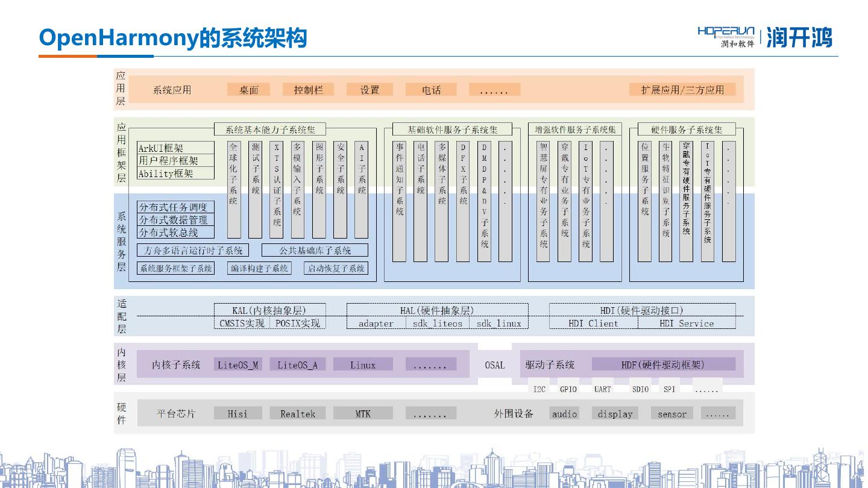Click the 桌面 box in the application layer
The image size is (868, 488).
[x=248, y=90]
